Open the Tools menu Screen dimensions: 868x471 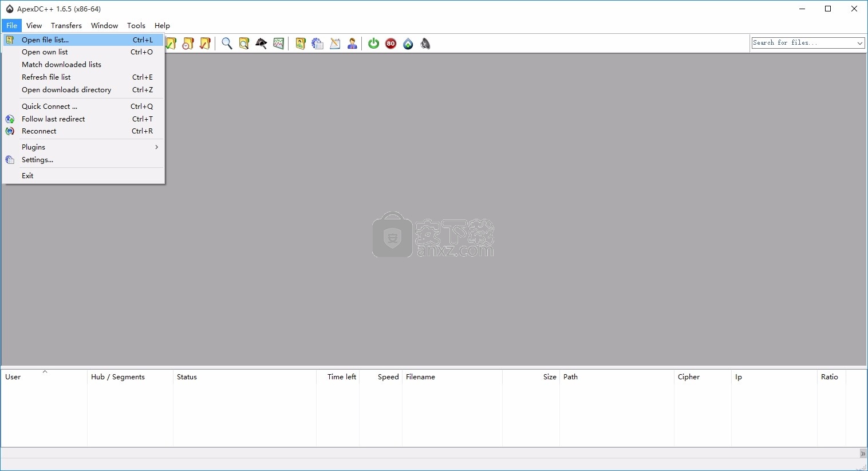point(136,25)
